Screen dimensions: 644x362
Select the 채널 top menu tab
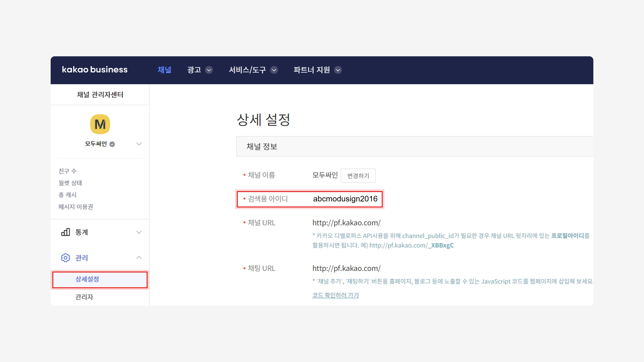pyautogui.click(x=164, y=70)
